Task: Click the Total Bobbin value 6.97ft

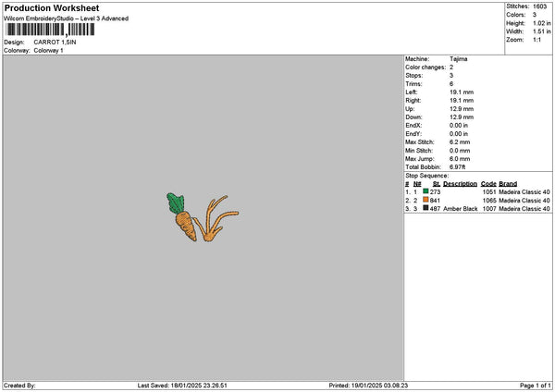Action: (457, 167)
